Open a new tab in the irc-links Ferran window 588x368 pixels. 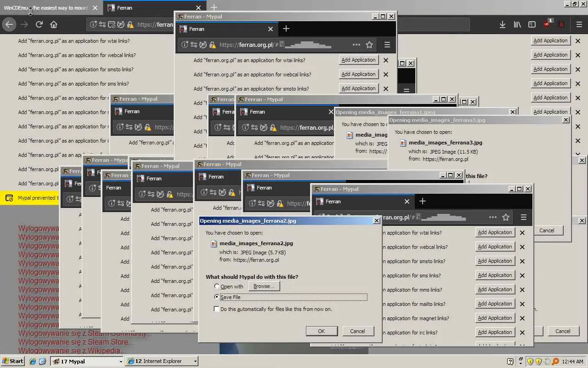pos(423,201)
